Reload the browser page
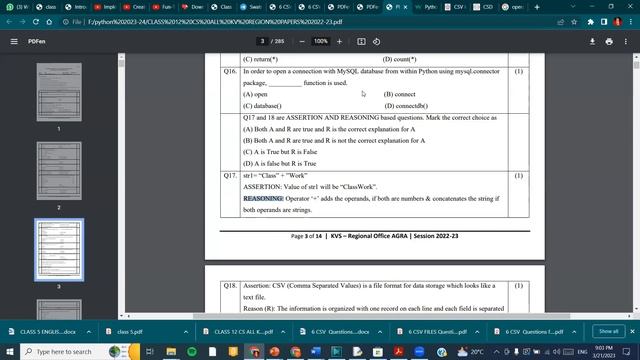 pyautogui.click(x=36, y=22)
